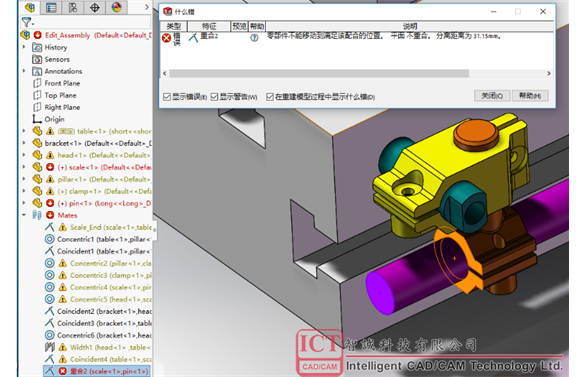584x377 pixels.
Task: Select the Coincident1 mate icon
Action: pyautogui.click(x=49, y=251)
